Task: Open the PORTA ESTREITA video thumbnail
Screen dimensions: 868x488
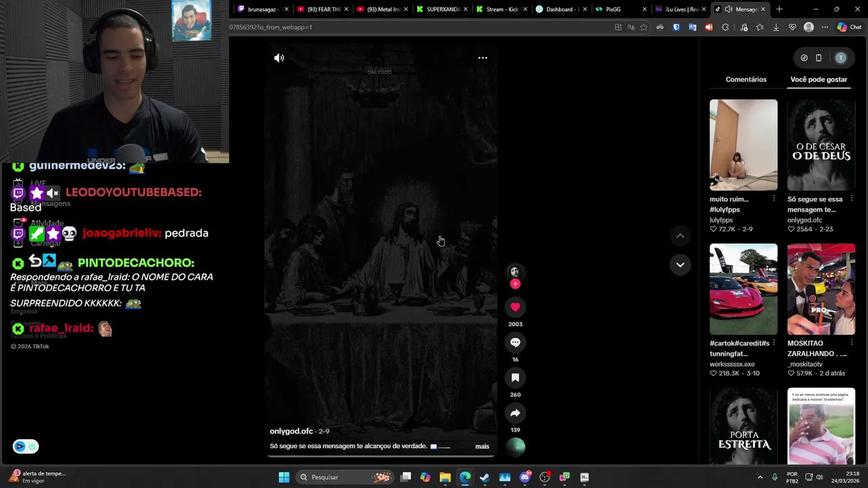Action: coord(743,426)
